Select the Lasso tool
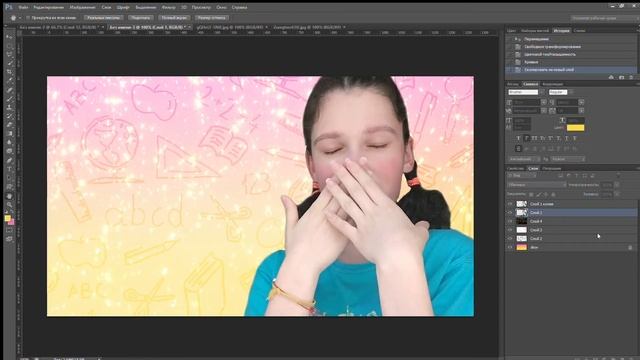The image size is (640, 360). tap(9, 54)
